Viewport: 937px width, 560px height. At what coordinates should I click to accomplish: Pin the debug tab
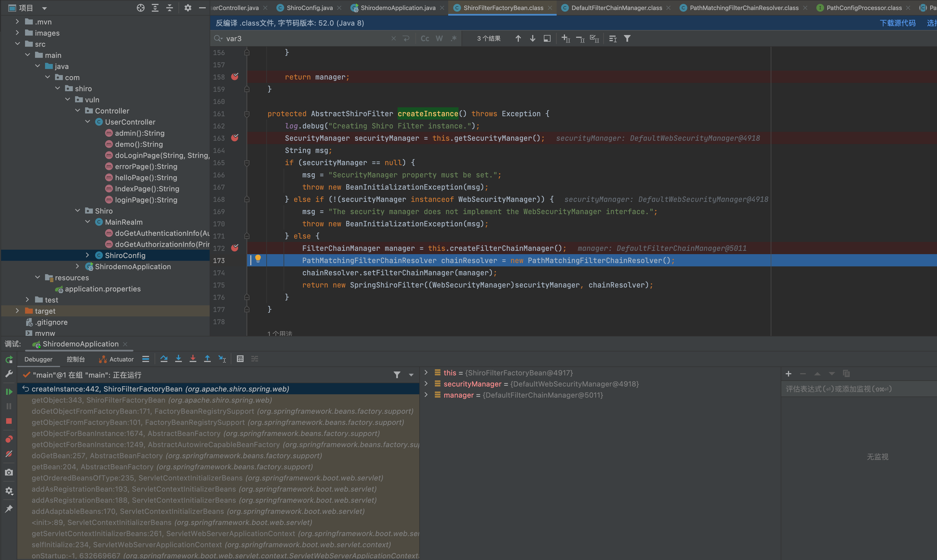[9, 509]
